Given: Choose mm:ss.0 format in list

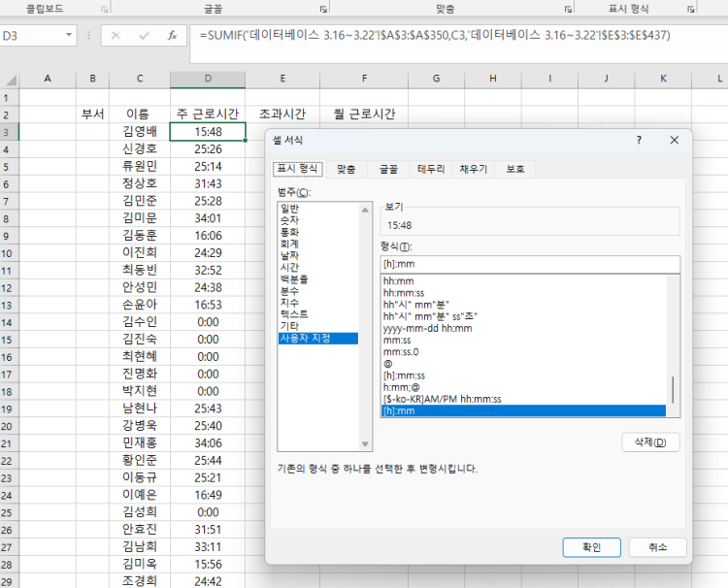Looking at the screenshot, I should tap(524, 352).
